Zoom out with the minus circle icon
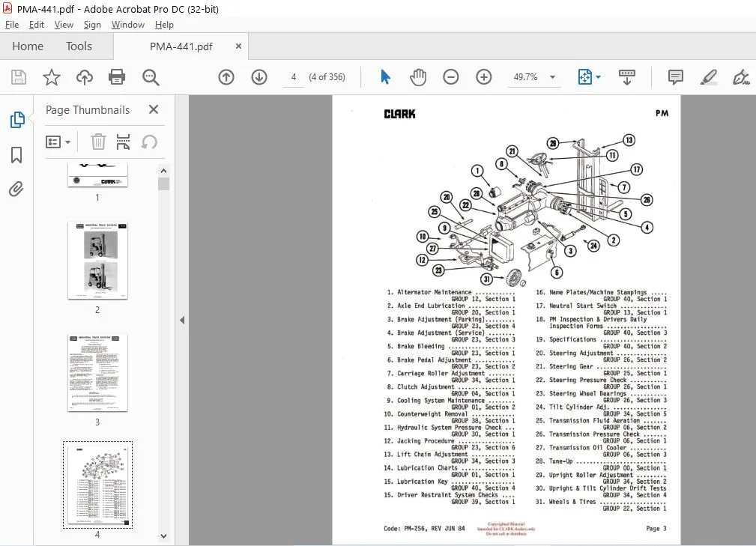The image size is (756, 546). tap(451, 77)
